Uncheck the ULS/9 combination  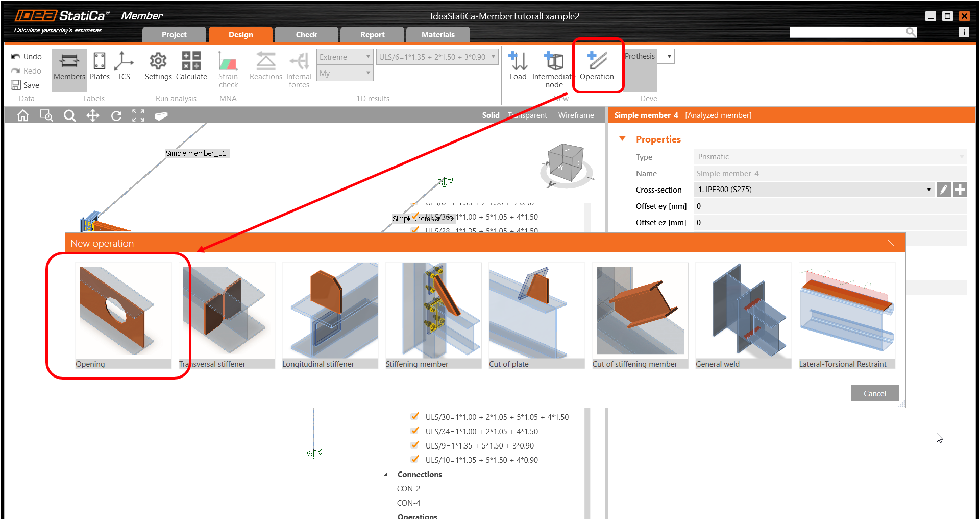point(414,445)
